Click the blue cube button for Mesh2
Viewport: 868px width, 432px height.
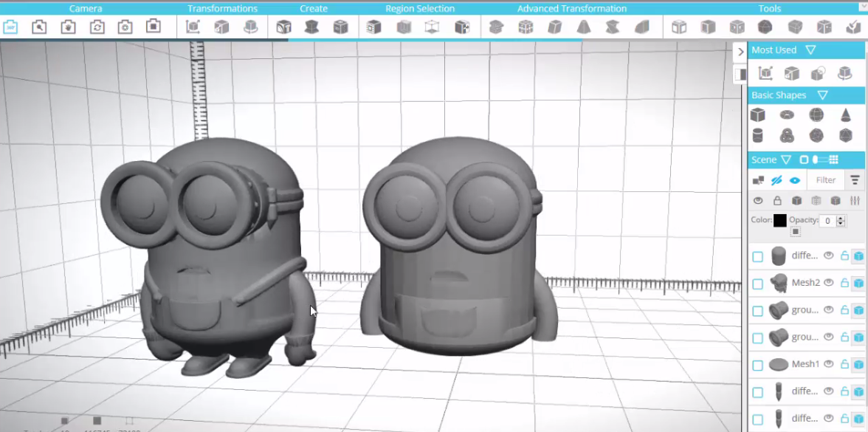tap(858, 283)
